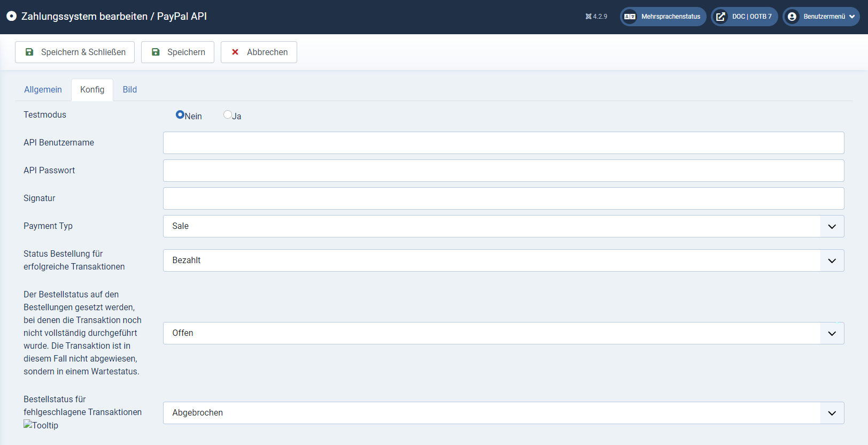Click the Payment Typ label
The width and height of the screenshot is (868, 445).
click(48, 226)
